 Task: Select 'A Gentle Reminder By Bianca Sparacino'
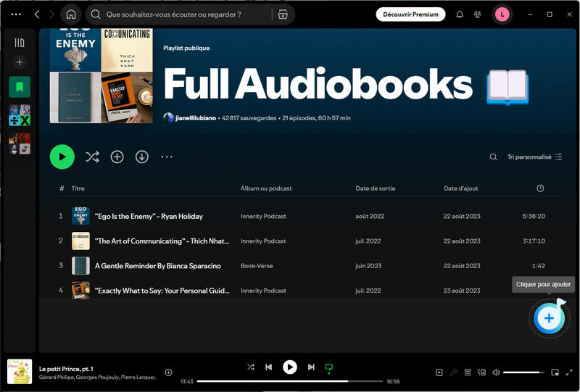click(158, 266)
